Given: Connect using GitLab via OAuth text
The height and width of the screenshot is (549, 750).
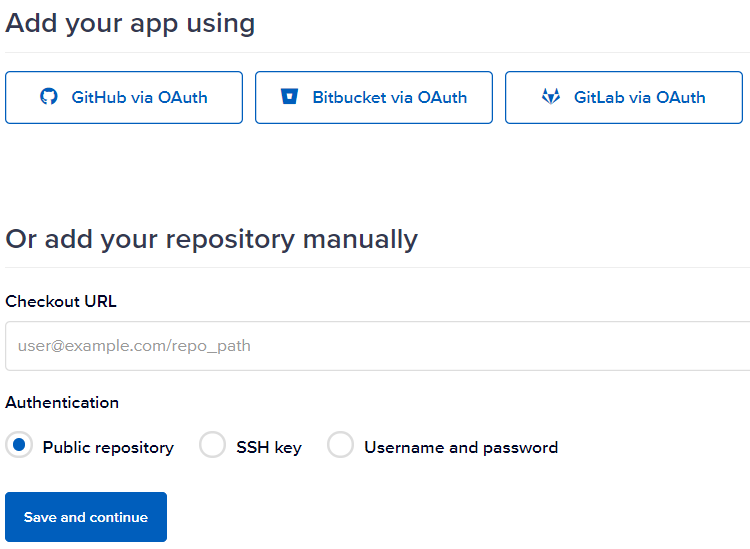Looking at the screenshot, I should coord(640,98).
